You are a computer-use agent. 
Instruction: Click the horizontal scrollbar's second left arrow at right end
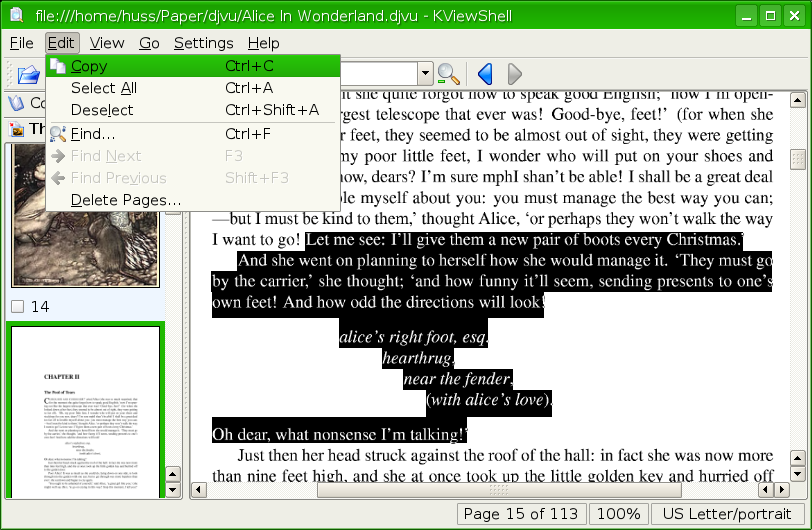766,490
